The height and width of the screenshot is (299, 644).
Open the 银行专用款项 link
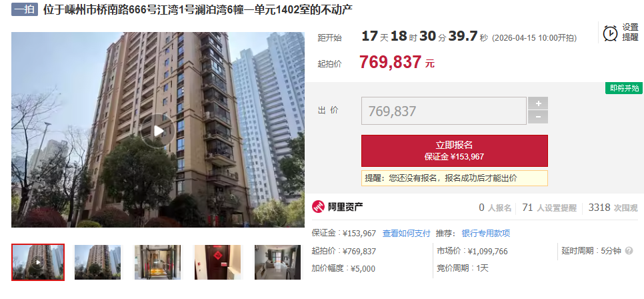tap(486, 234)
